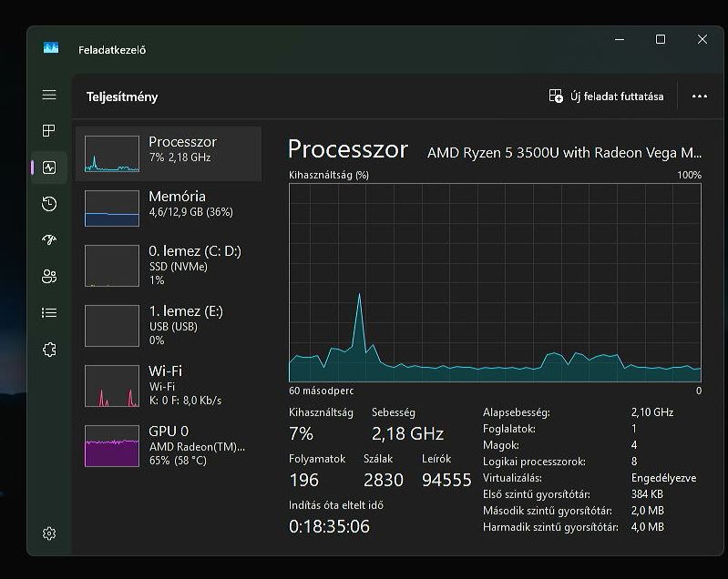
Task: Select the Memória performance item
Action: point(169,208)
